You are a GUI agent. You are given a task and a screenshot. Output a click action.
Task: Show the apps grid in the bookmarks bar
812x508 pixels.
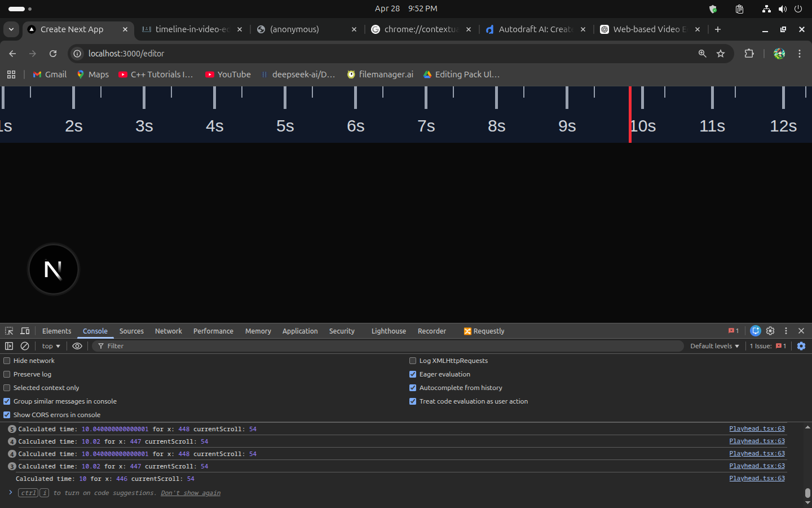point(11,75)
